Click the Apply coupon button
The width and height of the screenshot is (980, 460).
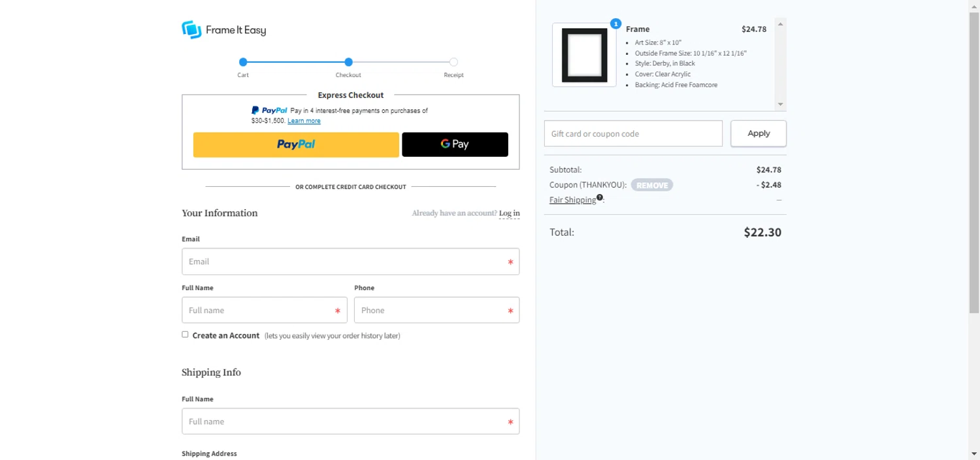759,133
